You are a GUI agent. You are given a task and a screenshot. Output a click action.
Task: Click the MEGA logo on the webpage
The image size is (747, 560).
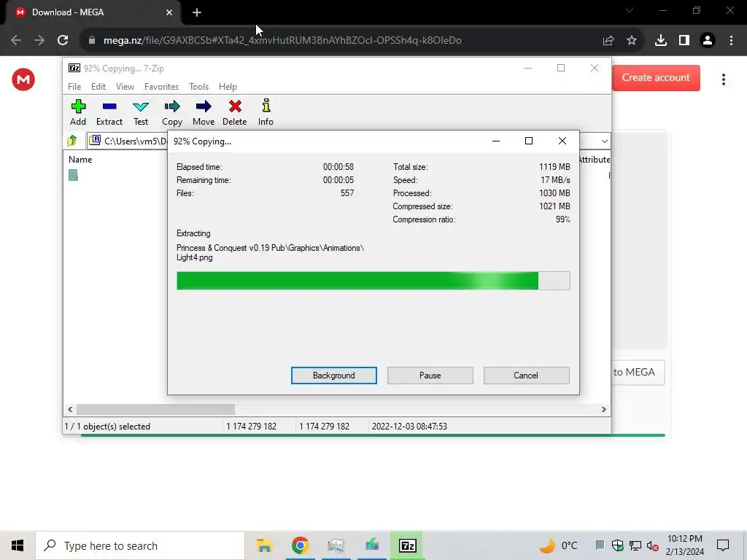click(23, 79)
